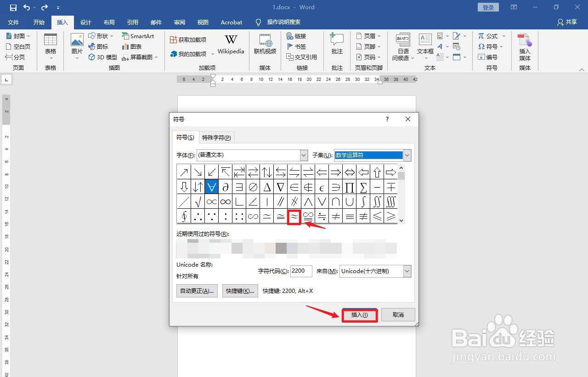Open 获取加载项 store
The width and height of the screenshot is (588, 377).
(x=188, y=40)
